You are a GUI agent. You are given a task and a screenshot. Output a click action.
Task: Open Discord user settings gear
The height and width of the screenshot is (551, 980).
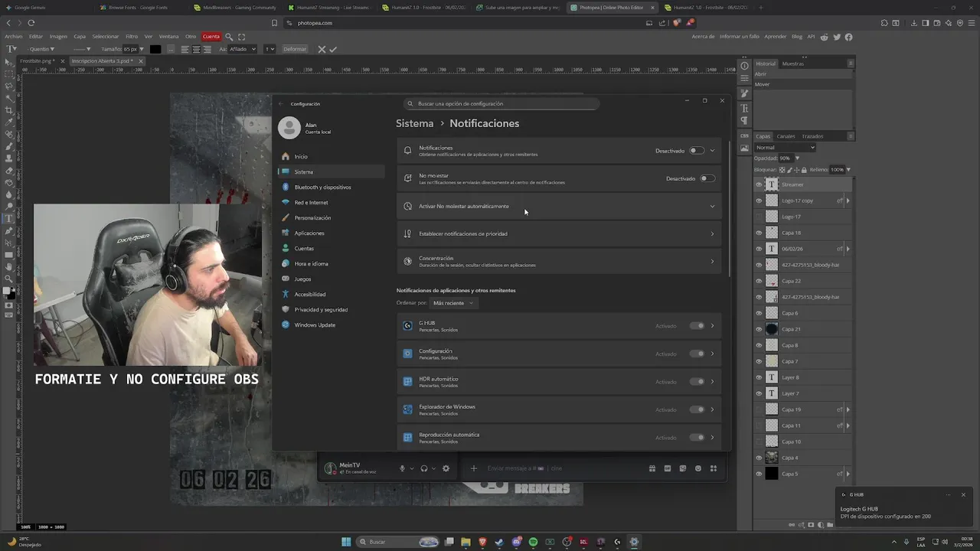point(446,468)
